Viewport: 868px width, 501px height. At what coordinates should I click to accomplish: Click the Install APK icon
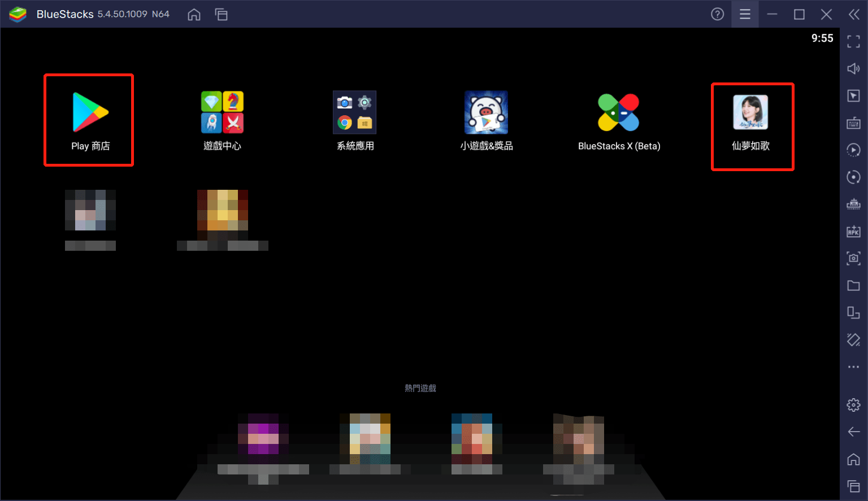click(x=853, y=231)
